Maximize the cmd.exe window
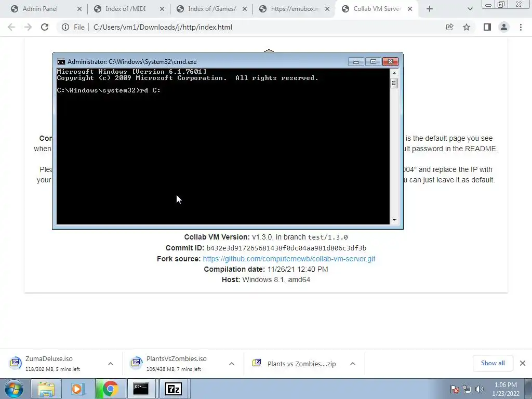The width and height of the screenshot is (532, 399). click(373, 62)
